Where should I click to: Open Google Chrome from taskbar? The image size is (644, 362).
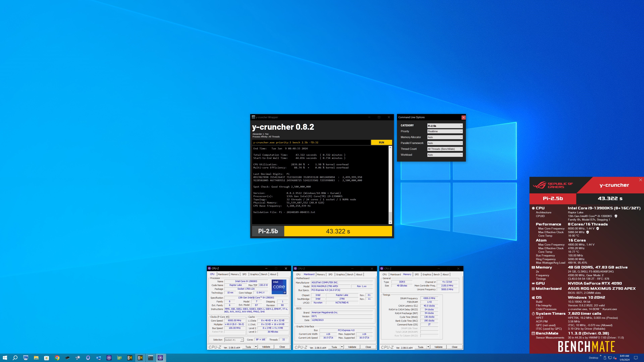pos(57,358)
